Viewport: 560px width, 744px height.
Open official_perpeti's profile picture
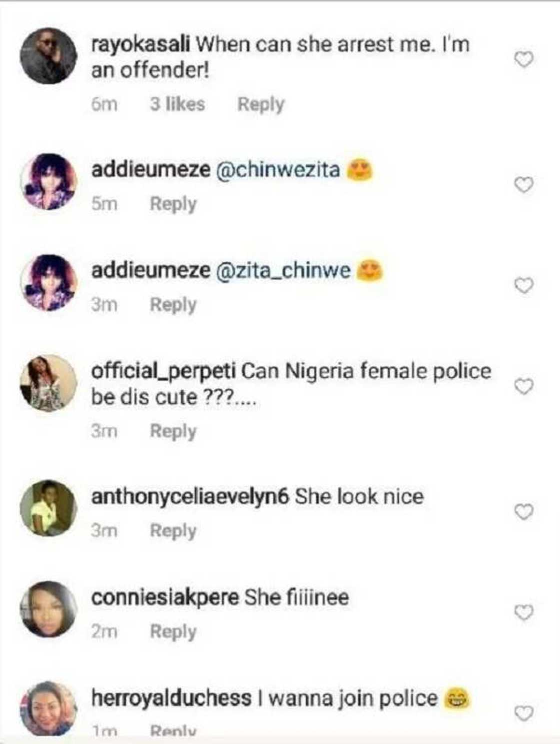tap(48, 383)
